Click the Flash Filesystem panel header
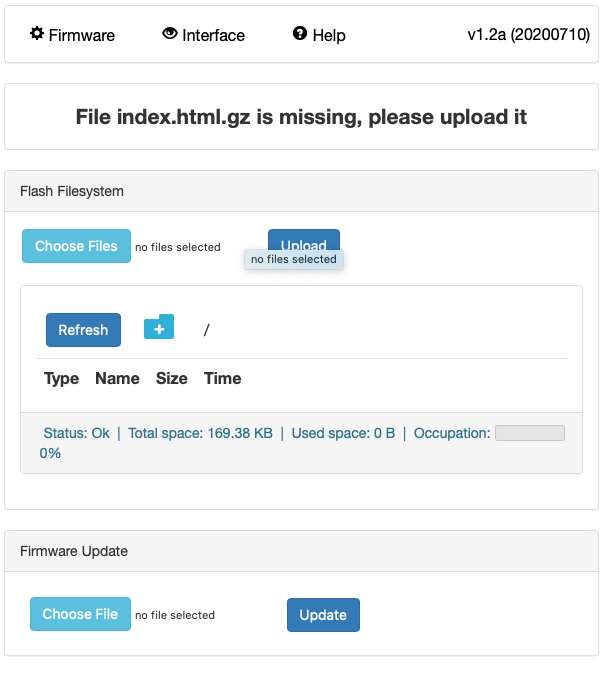Image resolution: width=605 pixels, height=679 pixels. (72, 190)
